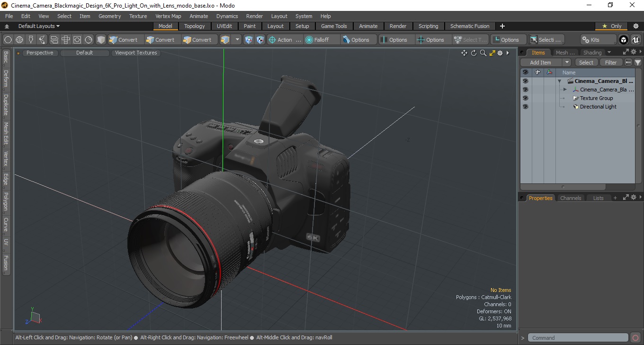The height and width of the screenshot is (345, 644).
Task: Click the arc tool icon
Action: [89, 40]
